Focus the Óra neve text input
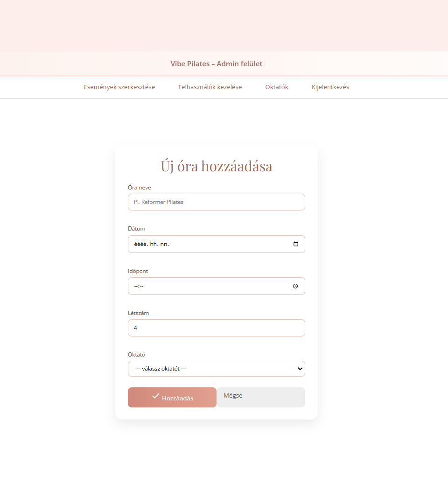 (216, 202)
